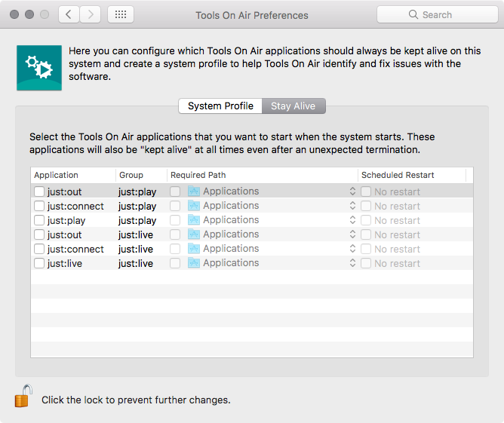Switch to the System Profile tab
This screenshot has width=504, height=423.
(220, 106)
